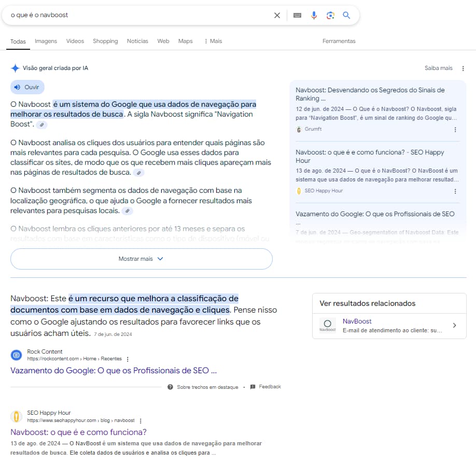This screenshot has height=464, width=476.
Task: Open the Maps tab
Action: point(186,41)
